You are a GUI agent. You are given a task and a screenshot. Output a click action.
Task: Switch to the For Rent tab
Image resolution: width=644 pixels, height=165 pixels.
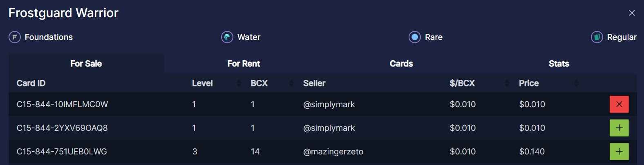click(x=244, y=64)
